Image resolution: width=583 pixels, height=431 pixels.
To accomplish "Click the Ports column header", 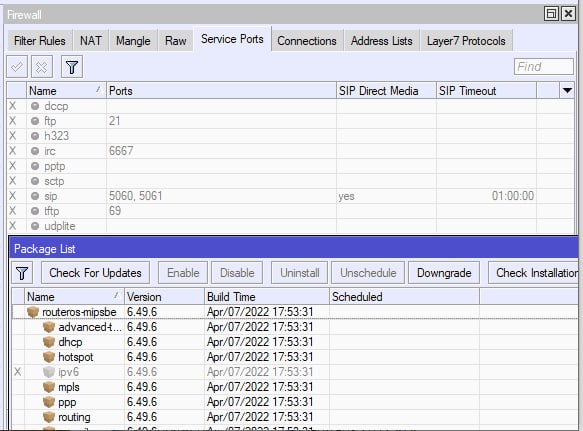I will point(221,91).
